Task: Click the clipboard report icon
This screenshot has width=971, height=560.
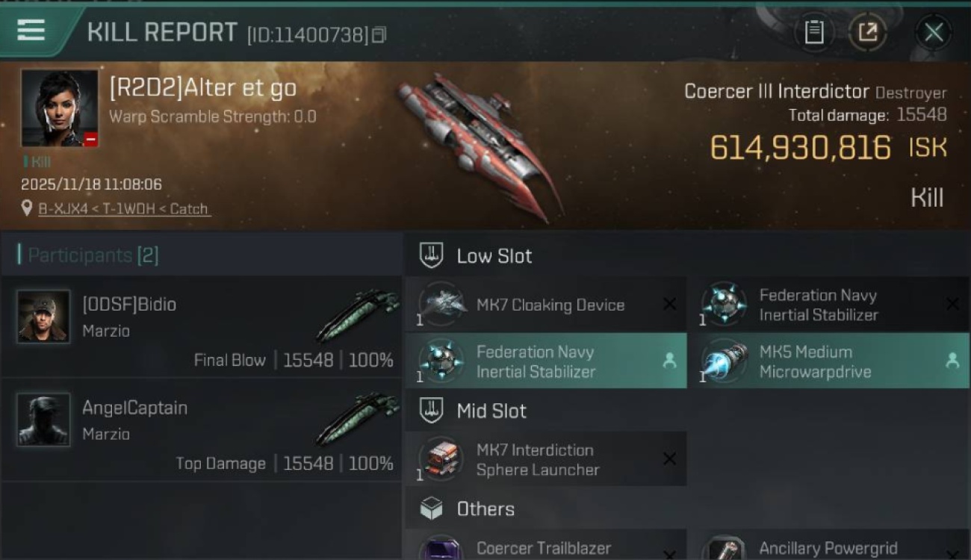Action: pyautogui.click(x=813, y=32)
